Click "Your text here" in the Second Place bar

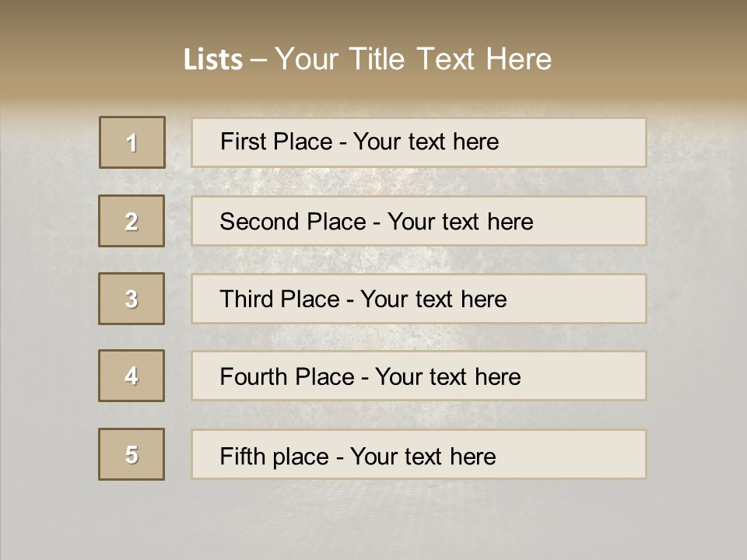coord(460,222)
